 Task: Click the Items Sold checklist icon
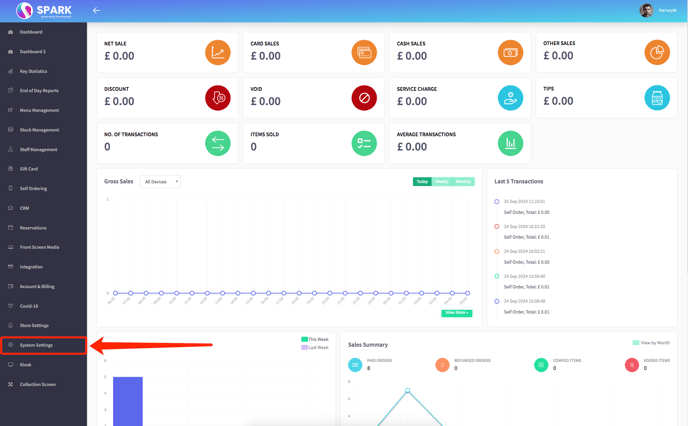tap(364, 143)
